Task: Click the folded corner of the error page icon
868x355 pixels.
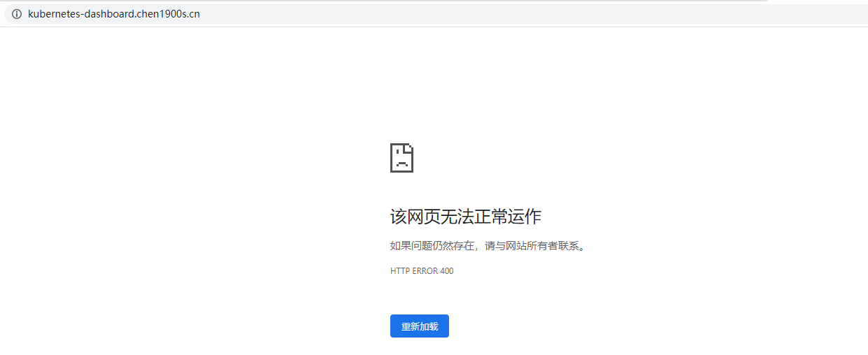Action: click(x=410, y=147)
